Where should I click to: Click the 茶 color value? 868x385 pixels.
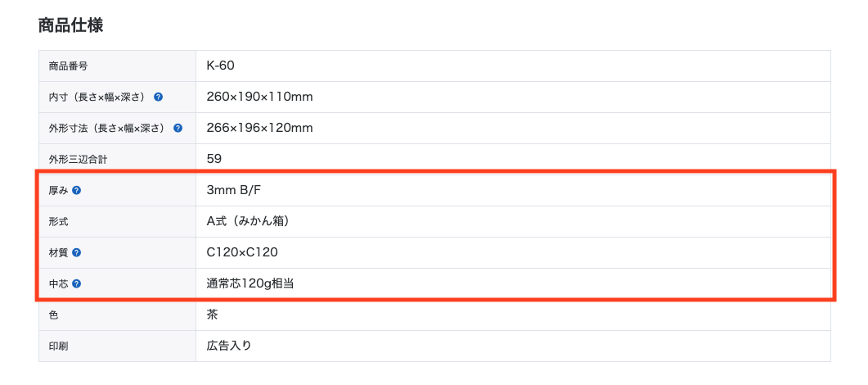[213, 315]
